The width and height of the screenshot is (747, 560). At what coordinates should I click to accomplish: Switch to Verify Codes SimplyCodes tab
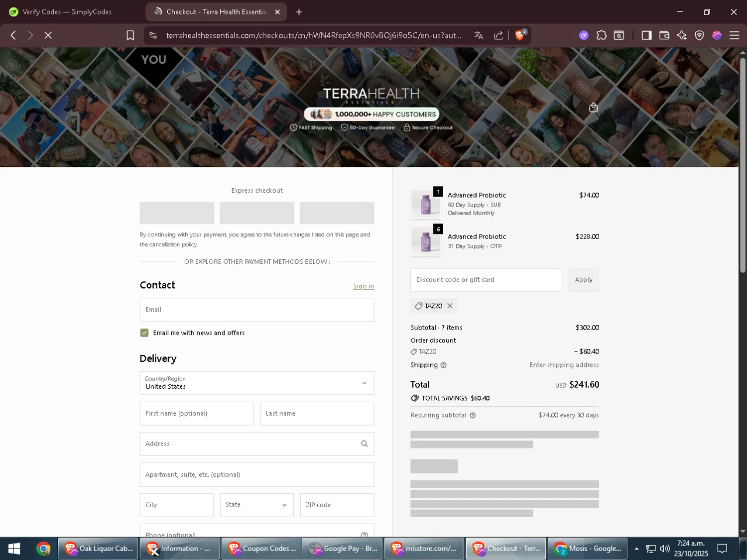67,12
